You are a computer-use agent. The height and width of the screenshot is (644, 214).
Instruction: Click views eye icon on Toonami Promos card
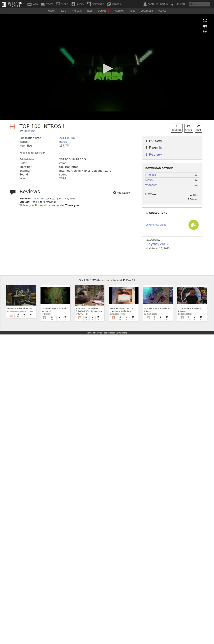click(52, 317)
